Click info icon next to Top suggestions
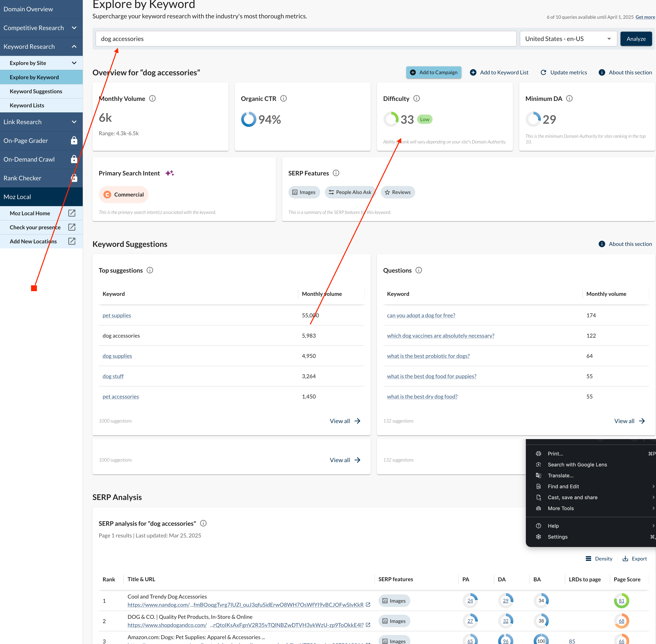656x644 pixels. click(150, 270)
